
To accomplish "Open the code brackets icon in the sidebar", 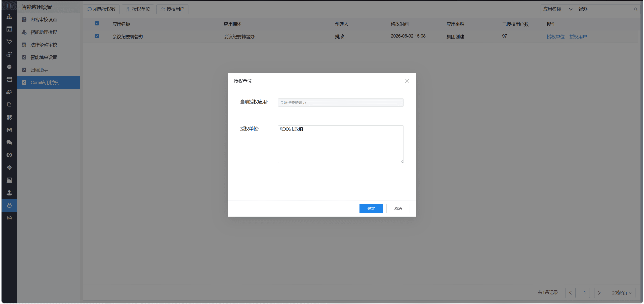I will click(9, 155).
